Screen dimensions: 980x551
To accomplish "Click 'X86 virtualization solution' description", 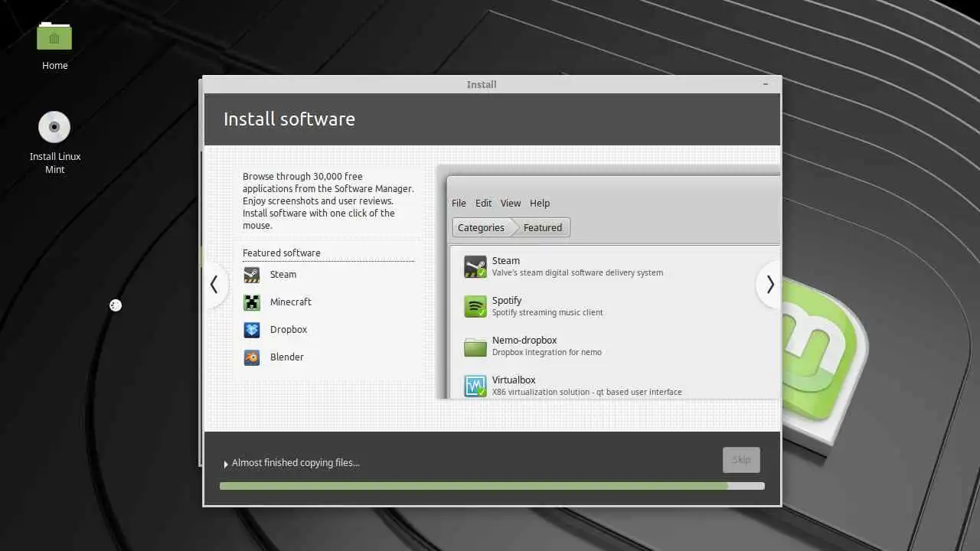I will 586,393.
